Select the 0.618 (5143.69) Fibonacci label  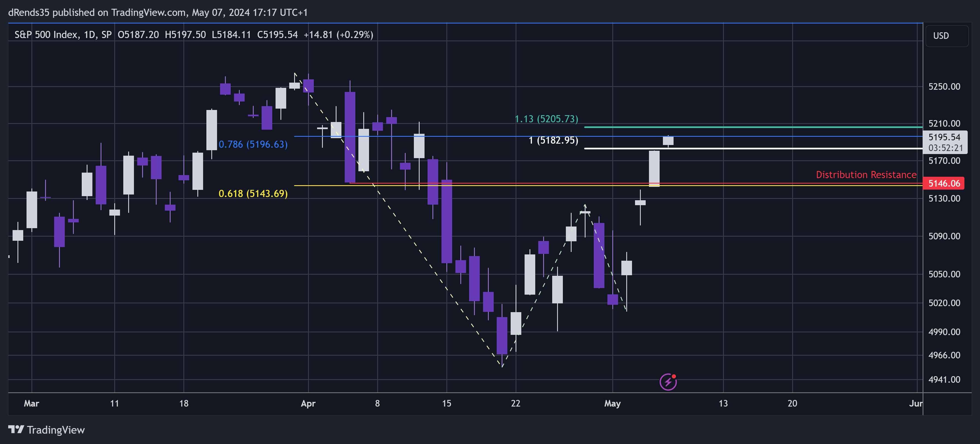tap(253, 193)
